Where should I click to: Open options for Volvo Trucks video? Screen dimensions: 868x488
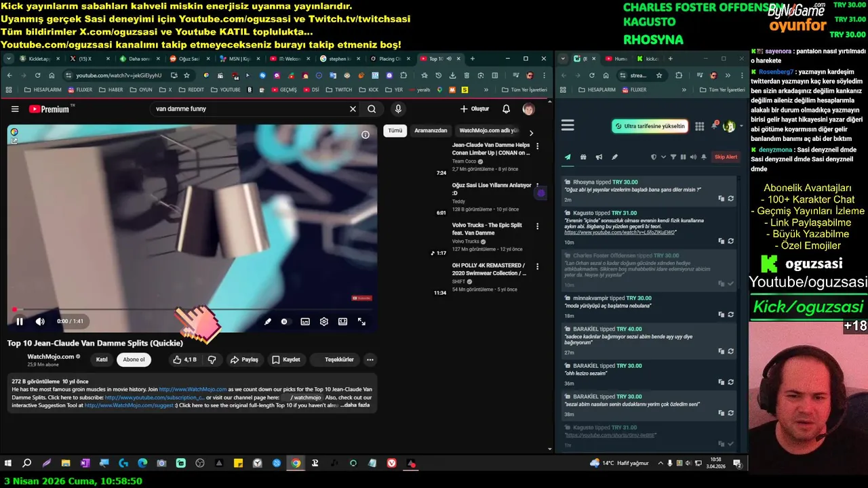(538, 226)
